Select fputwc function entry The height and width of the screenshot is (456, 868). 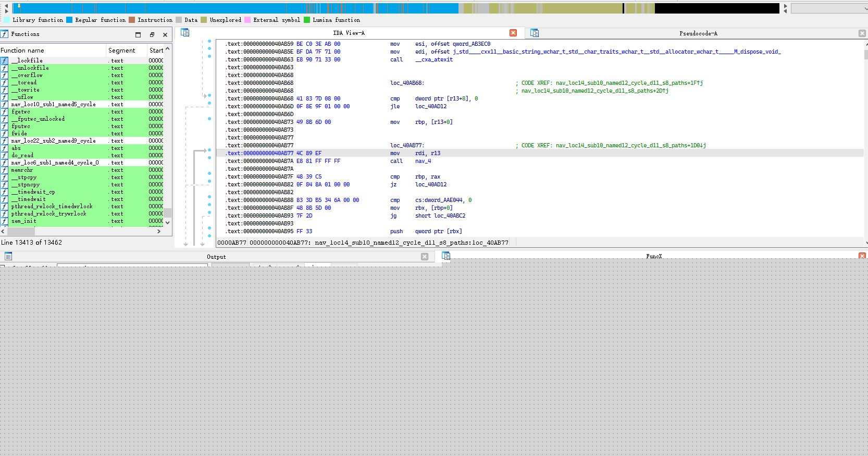(x=82, y=126)
